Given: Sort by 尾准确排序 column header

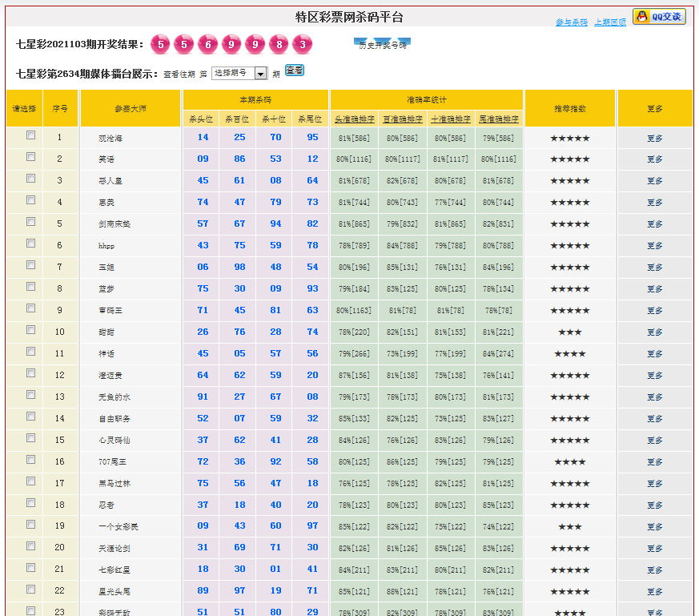Looking at the screenshot, I should [x=500, y=119].
